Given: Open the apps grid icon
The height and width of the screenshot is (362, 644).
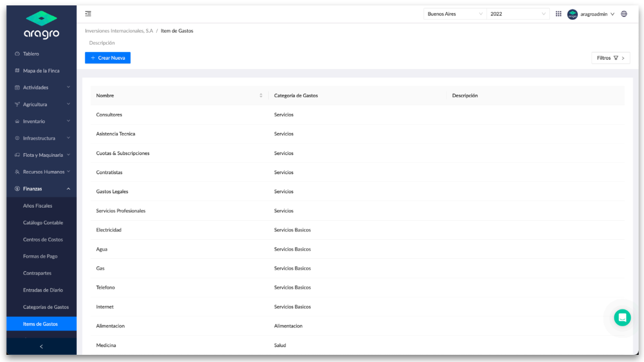Looking at the screenshot, I should point(559,14).
